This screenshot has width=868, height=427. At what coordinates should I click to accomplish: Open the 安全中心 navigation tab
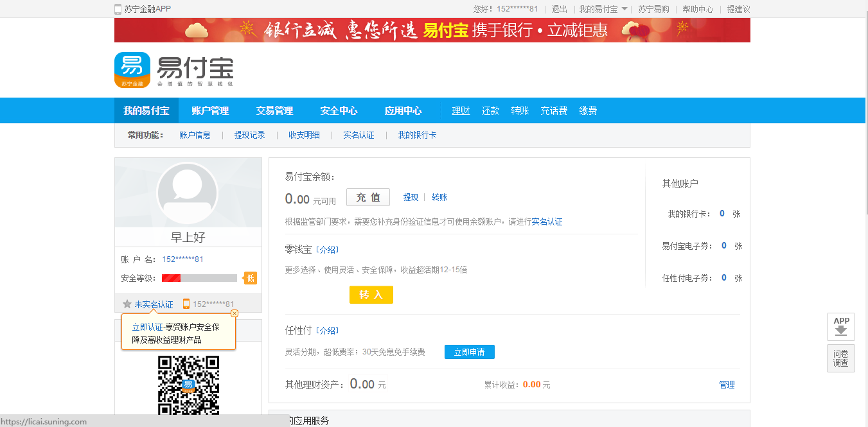(x=339, y=110)
